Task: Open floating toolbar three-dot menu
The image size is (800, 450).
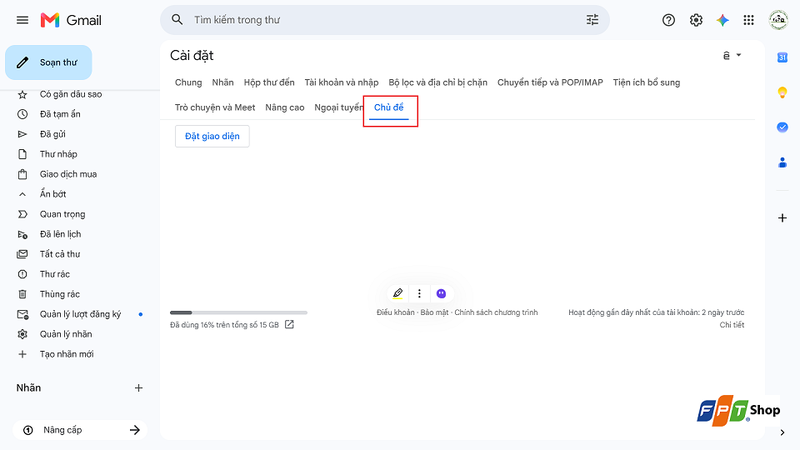Action: tap(419, 293)
